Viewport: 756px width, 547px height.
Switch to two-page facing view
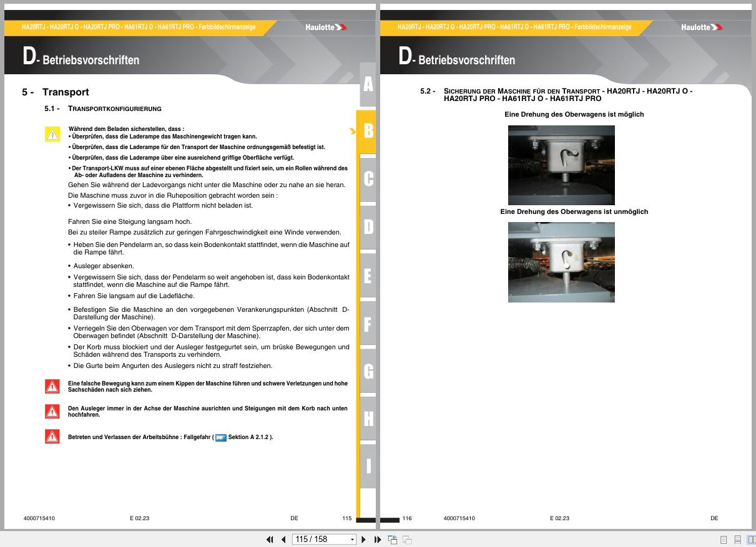pyautogui.click(x=751, y=540)
